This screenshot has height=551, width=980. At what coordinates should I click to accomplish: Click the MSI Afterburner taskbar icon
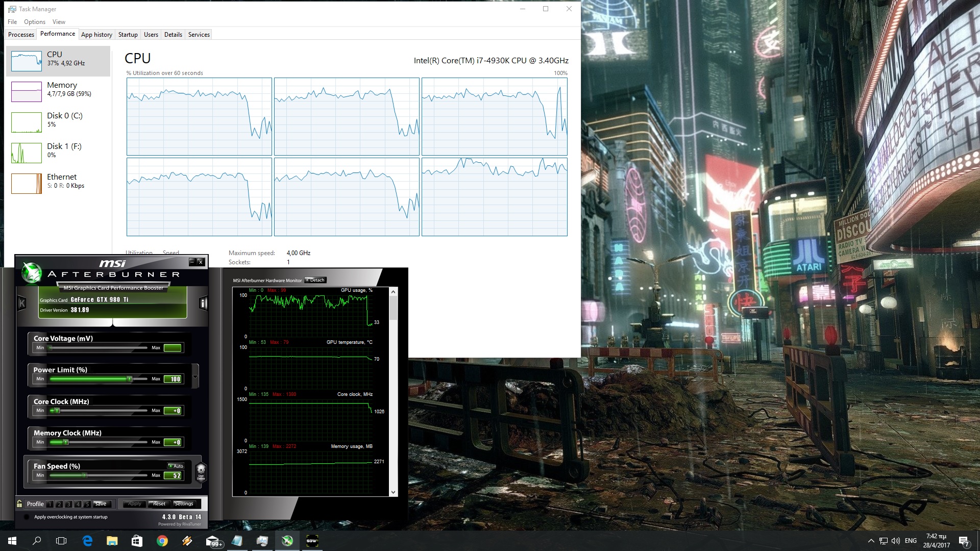pos(287,541)
